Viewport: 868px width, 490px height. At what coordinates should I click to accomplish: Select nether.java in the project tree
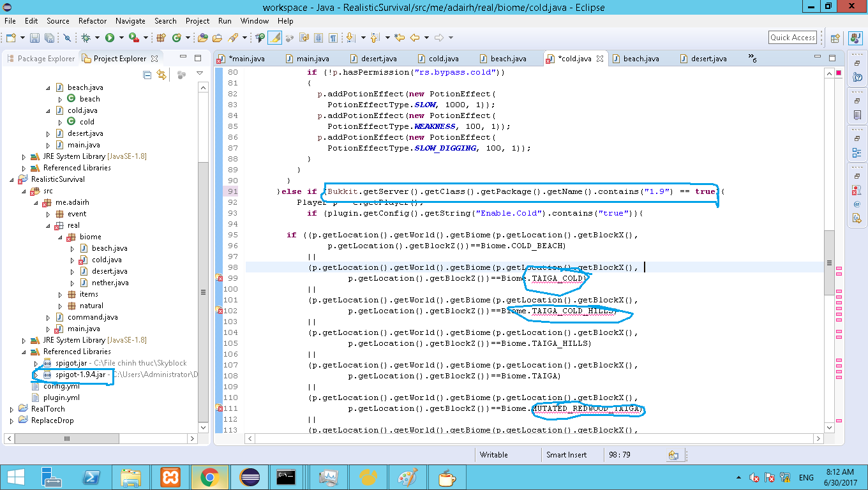click(110, 283)
